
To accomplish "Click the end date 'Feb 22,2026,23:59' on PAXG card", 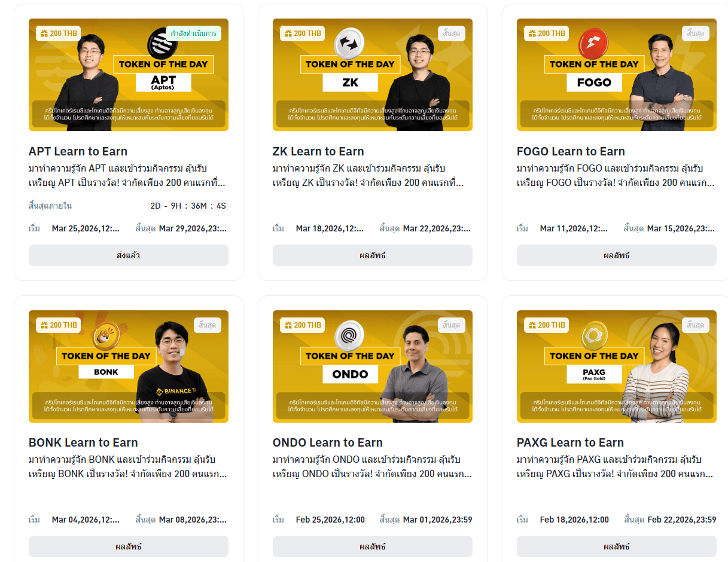I will (x=681, y=520).
